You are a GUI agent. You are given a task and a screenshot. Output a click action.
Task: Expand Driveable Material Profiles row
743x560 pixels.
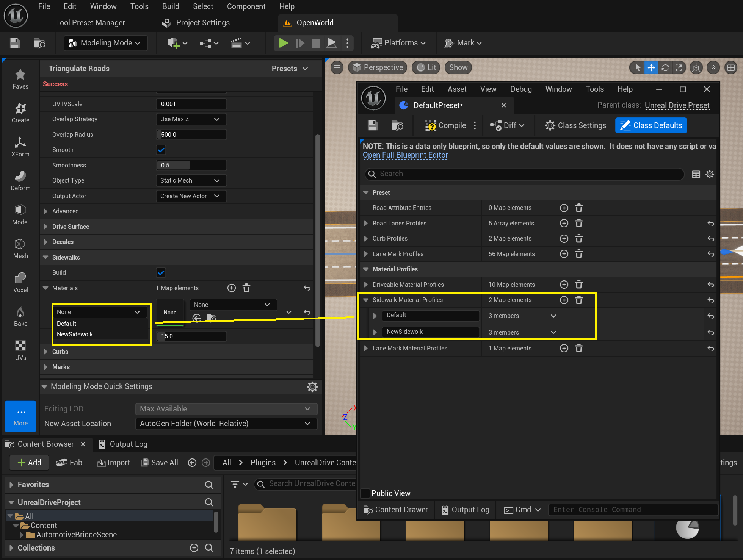pyautogui.click(x=366, y=285)
